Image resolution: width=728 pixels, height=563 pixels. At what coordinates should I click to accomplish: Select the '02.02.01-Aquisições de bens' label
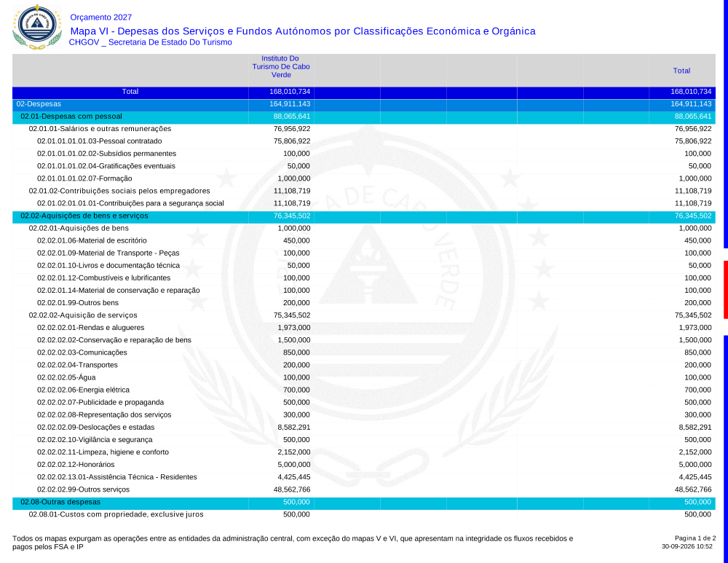[79, 228]
